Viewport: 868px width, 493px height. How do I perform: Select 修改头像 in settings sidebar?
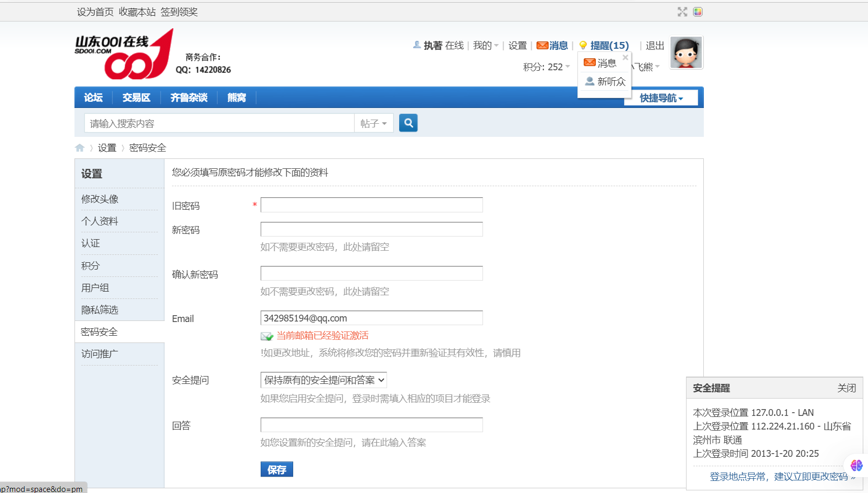pos(100,199)
